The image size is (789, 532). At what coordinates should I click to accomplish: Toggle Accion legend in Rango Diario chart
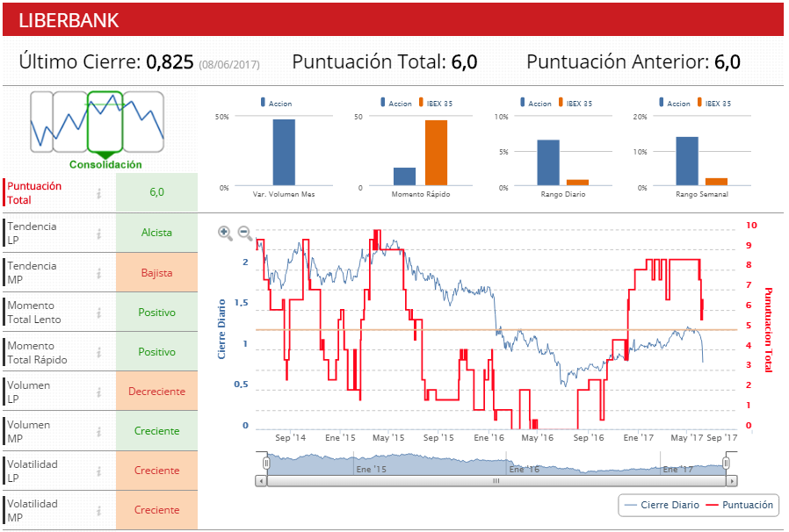click(536, 103)
